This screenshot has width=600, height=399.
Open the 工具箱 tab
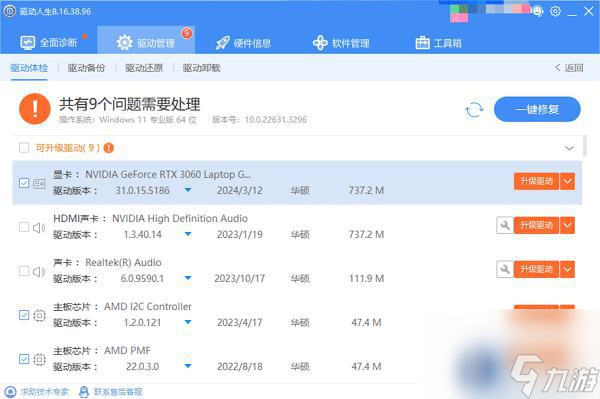[439, 42]
